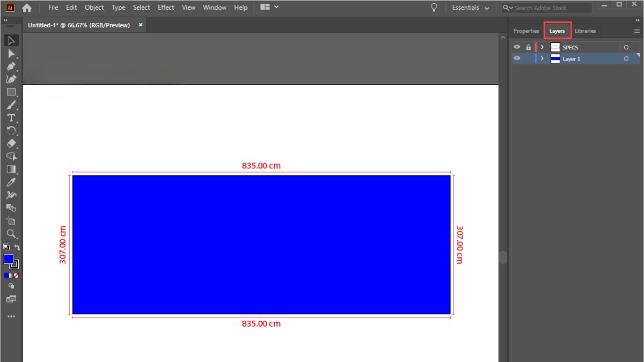Select the Eraser tool

pyautogui.click(x=11, y=143)
